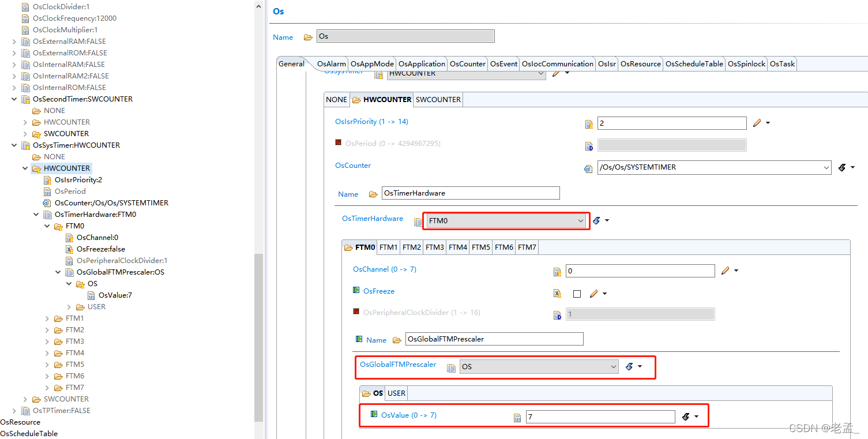Click the folder icon beside OsTimerHardware name

373,194
